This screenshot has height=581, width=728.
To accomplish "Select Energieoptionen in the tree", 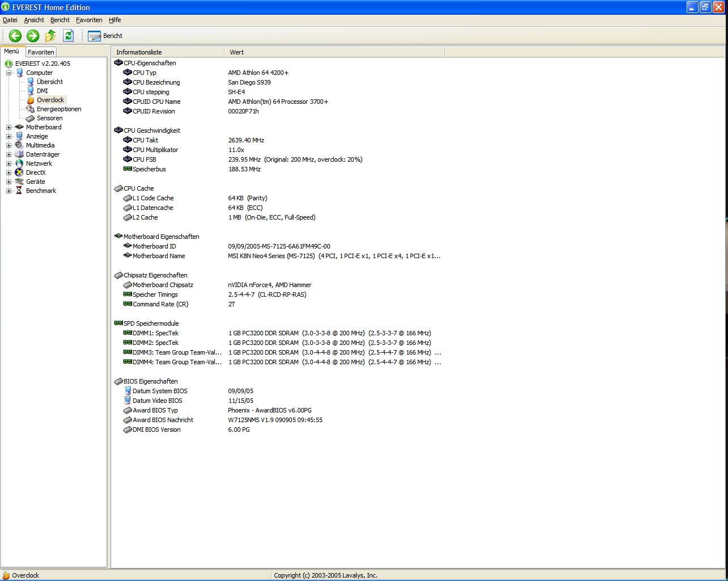I will [59, 109].
